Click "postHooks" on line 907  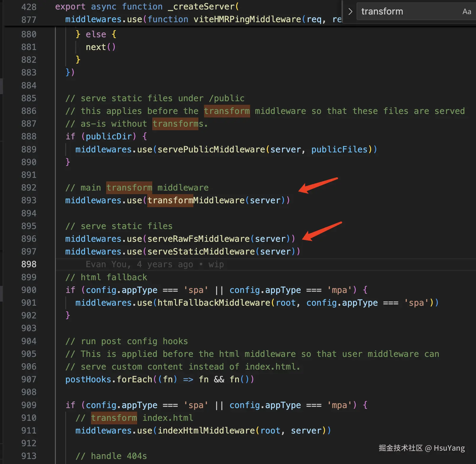click(x=88, y=379)
